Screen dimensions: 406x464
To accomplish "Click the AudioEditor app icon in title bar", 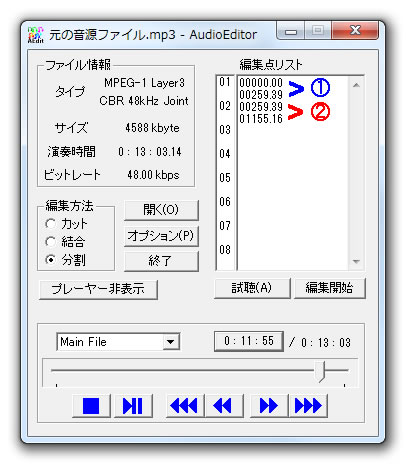I will click(x=35, y=35).
